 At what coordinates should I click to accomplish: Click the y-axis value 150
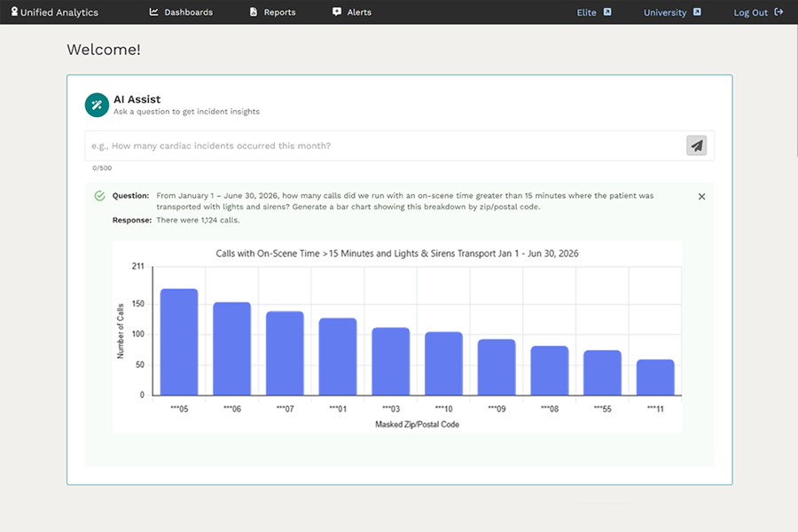pos(138,304)
